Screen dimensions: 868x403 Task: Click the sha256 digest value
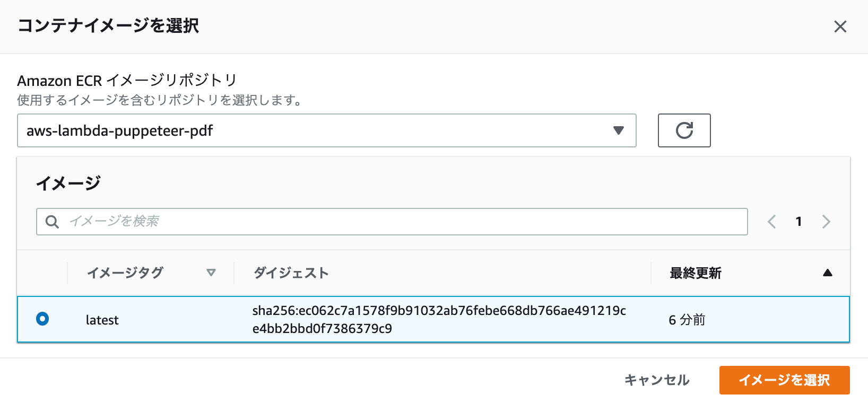pos(439,319)
